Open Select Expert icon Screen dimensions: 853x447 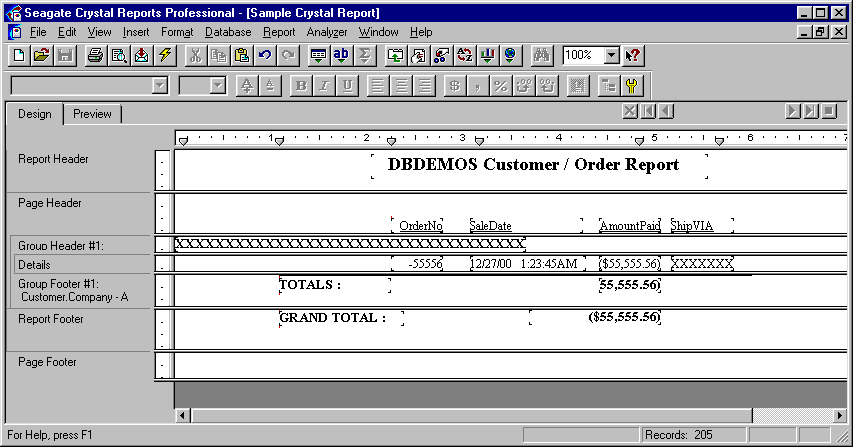pos(441,55)
